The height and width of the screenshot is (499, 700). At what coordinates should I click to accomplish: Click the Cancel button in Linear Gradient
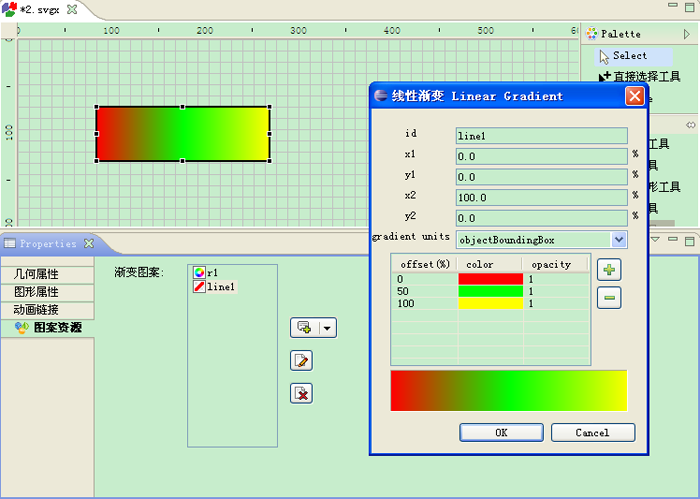click(593, 432)
